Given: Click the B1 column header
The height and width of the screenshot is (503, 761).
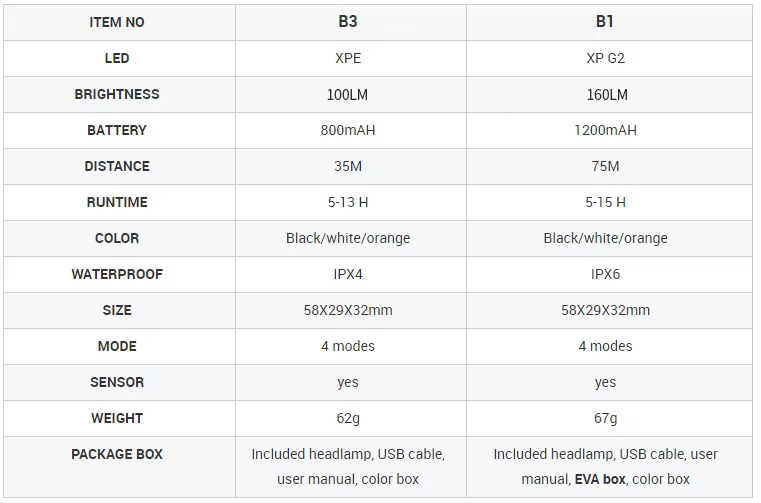Looking at the screenshot, I should click(605, 22).
